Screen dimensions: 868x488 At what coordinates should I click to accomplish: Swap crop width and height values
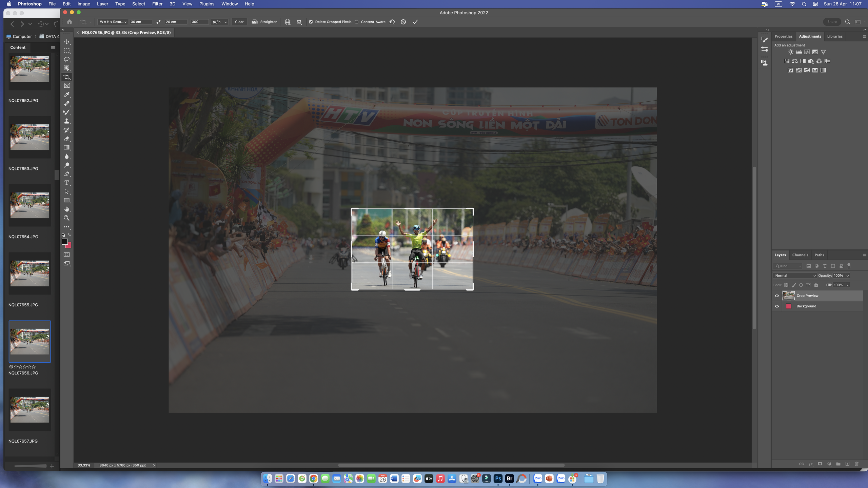158,22
